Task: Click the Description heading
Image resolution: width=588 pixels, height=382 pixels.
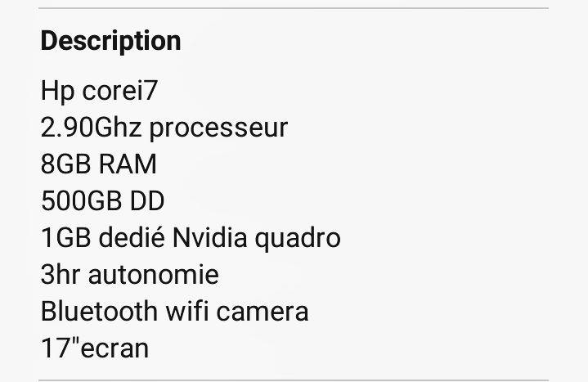Action: [x=110, y=42]
